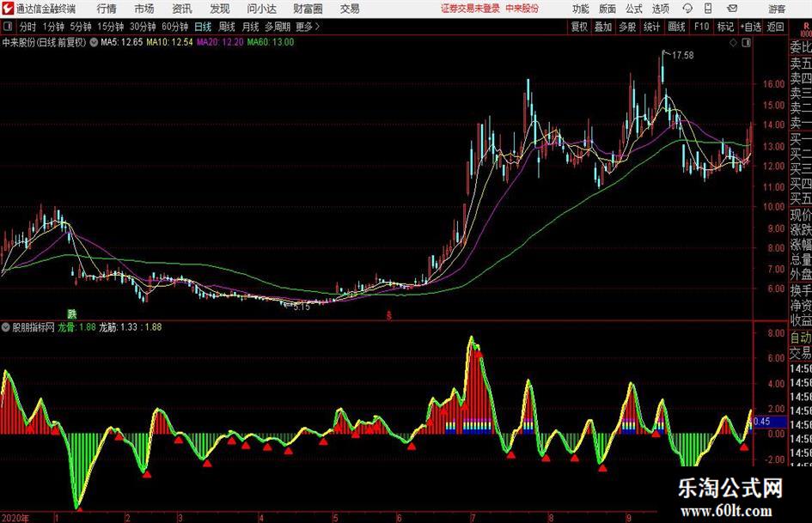Click the 中来股份(日线 前复权) chart title
Image resolution: width=812 pixels, height=523 pixels.
44,42
